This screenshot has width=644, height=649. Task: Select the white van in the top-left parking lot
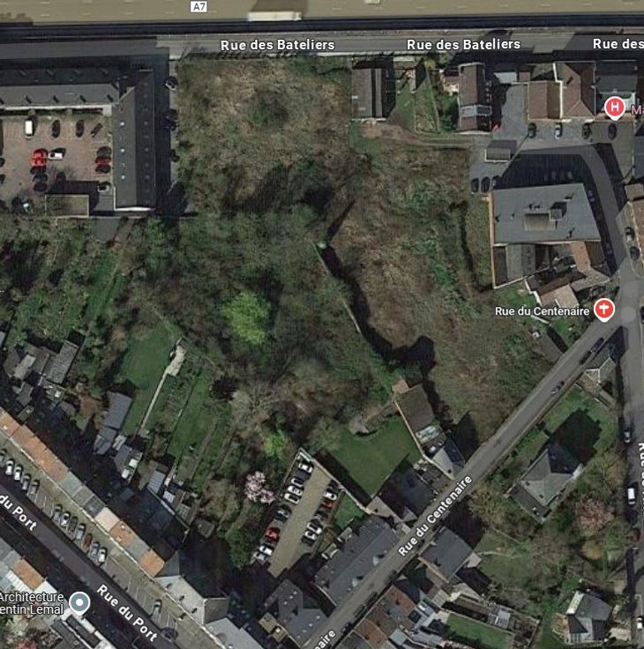click(x=28, y=128)
